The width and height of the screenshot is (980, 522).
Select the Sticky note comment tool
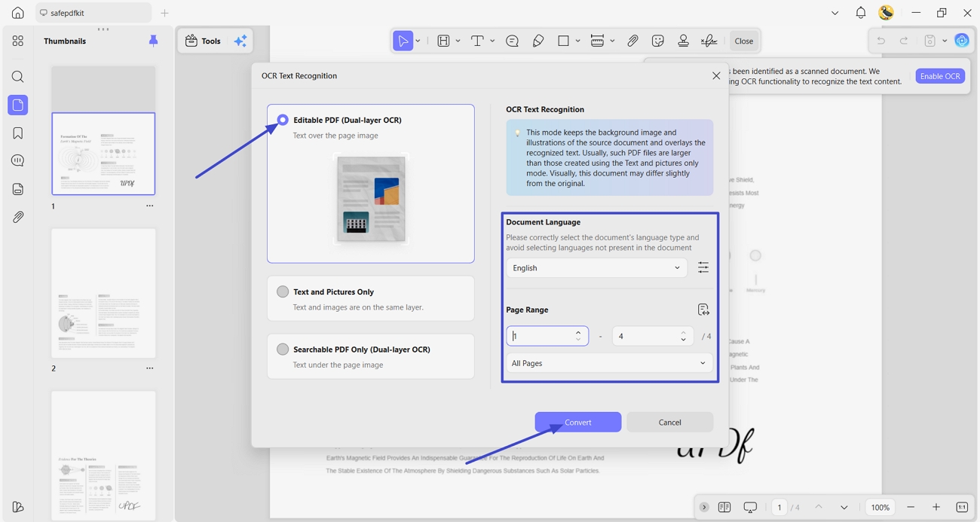512,41
